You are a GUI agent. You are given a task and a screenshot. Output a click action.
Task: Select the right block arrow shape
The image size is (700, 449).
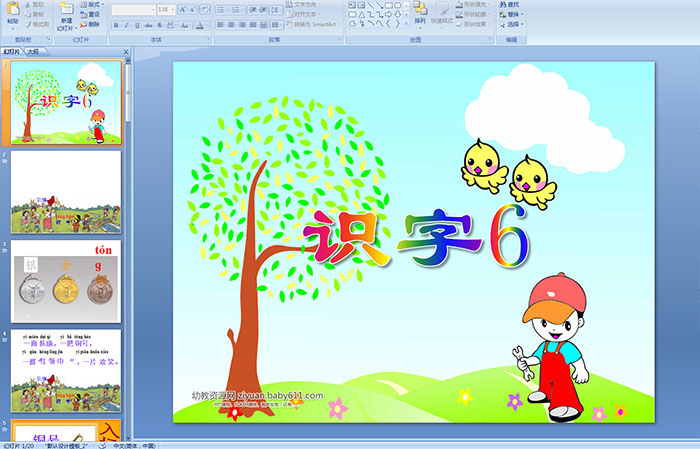388,14
